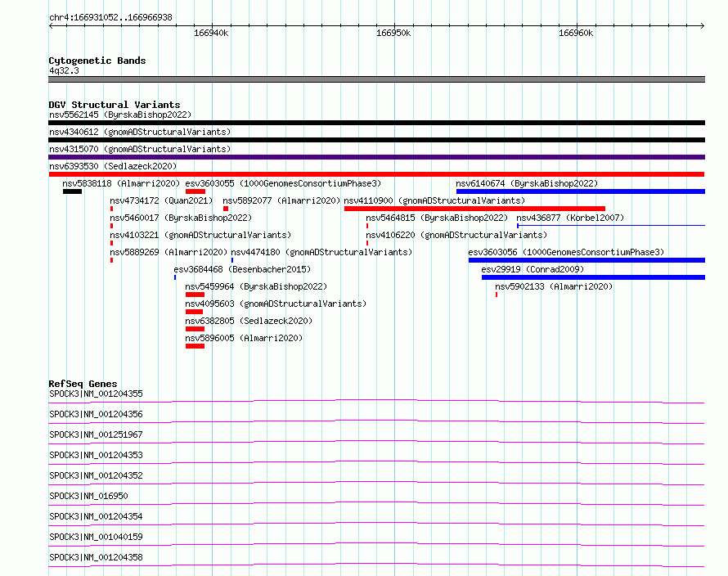Click the nsv5562145 (ByrskaBishop2022) variant label

point(120,115)
